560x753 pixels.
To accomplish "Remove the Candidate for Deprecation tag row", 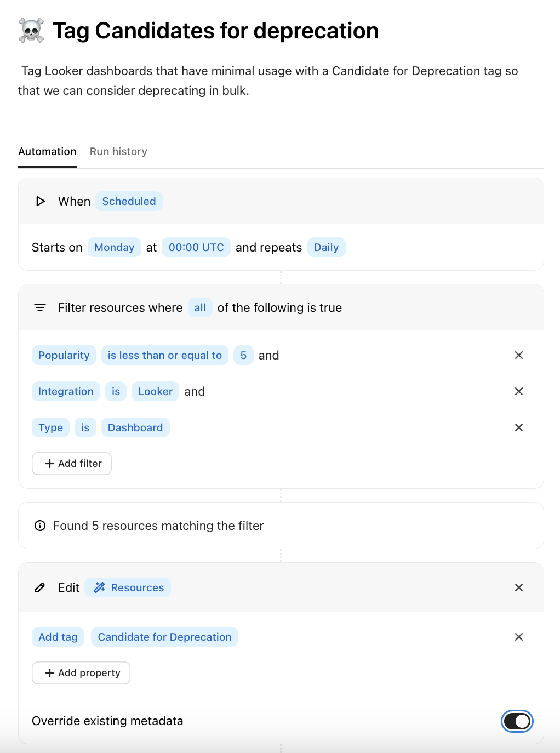I will (x=518, y=637).
